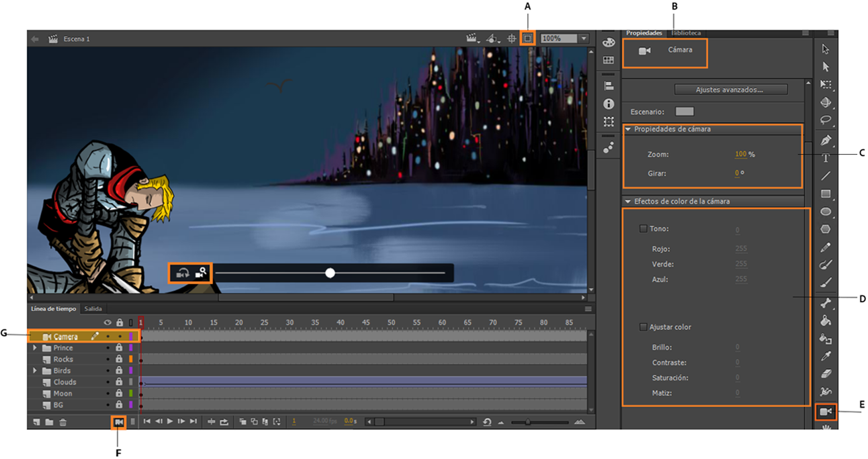Open the Swatches grid panel icon
Image resolution: width=868 pixels, height=459 pixels.
(x=609, y=60)
